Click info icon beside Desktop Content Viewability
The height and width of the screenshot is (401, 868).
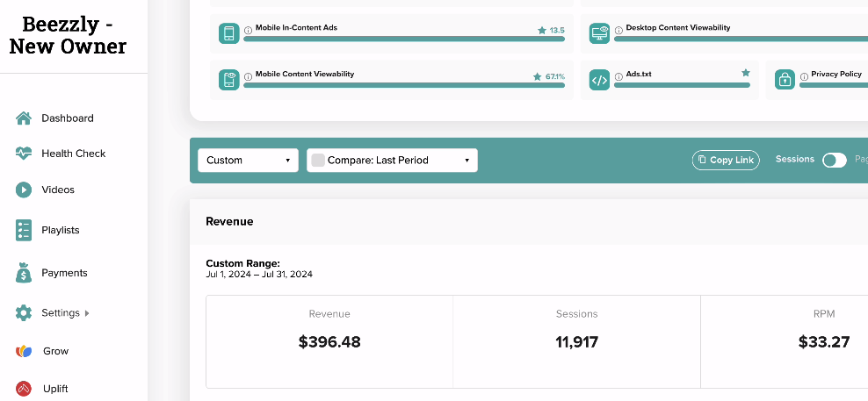(x=618, y=30)
